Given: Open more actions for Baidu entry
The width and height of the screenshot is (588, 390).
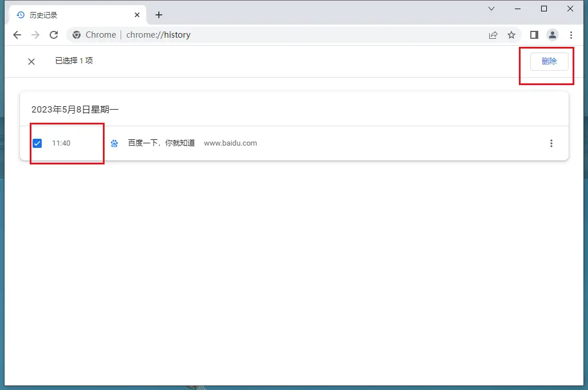Looking at the screenshot, I should (x=551, y=143).
